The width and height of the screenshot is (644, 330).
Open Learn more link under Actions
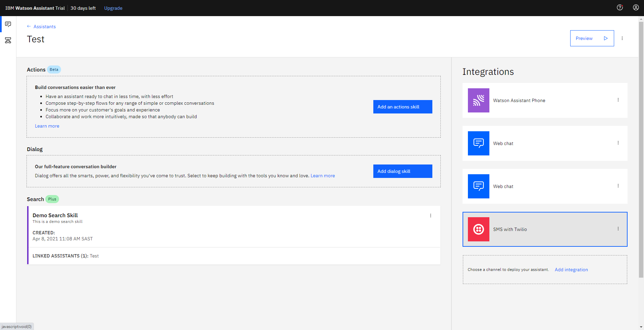[x=47, y=126]
